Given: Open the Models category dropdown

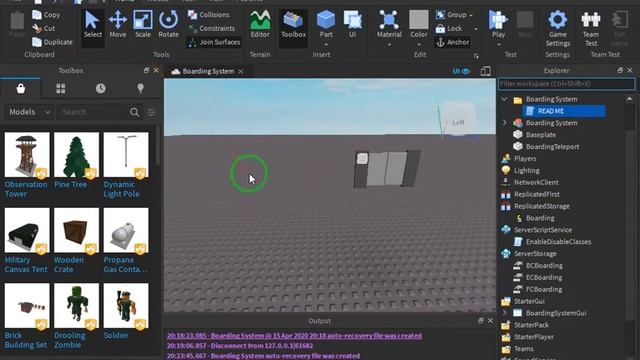Looking at the screenshot, I should coord(29,112).
